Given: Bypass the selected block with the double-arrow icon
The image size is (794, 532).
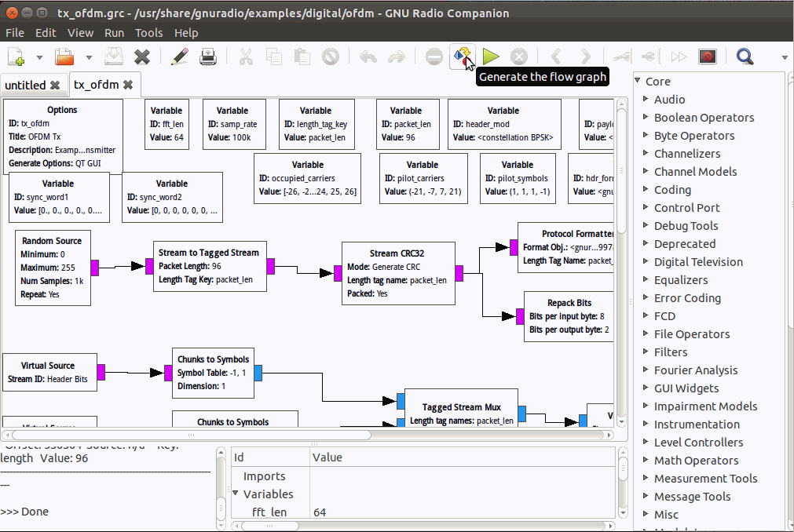Looking at the screenshot, I should click(x=679, y=56).
